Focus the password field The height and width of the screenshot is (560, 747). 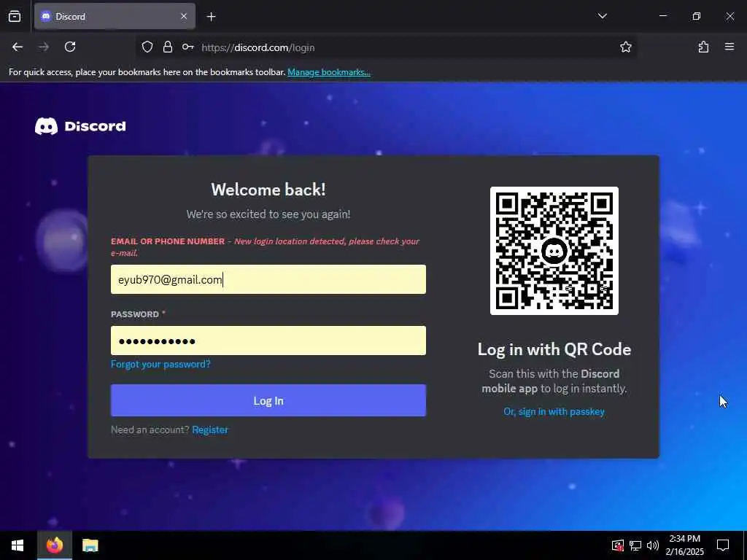[x=268, y=341]
